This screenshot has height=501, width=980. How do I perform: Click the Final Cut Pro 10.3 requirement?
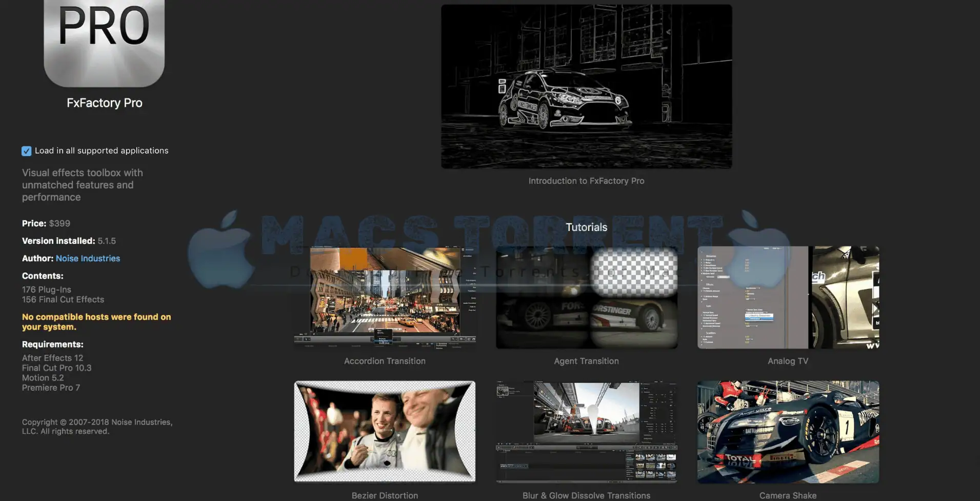pos(56,368)
